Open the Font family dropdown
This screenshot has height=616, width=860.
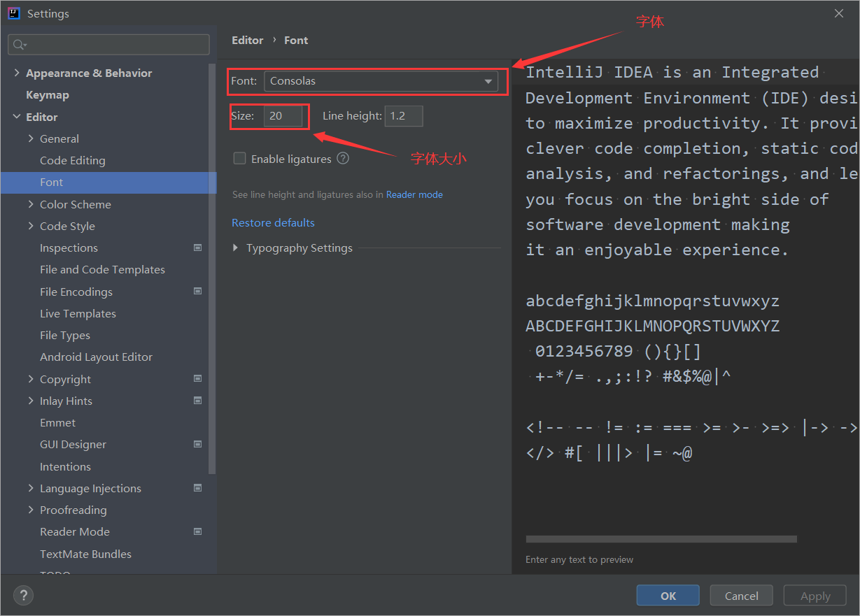(x=381, y=81)
